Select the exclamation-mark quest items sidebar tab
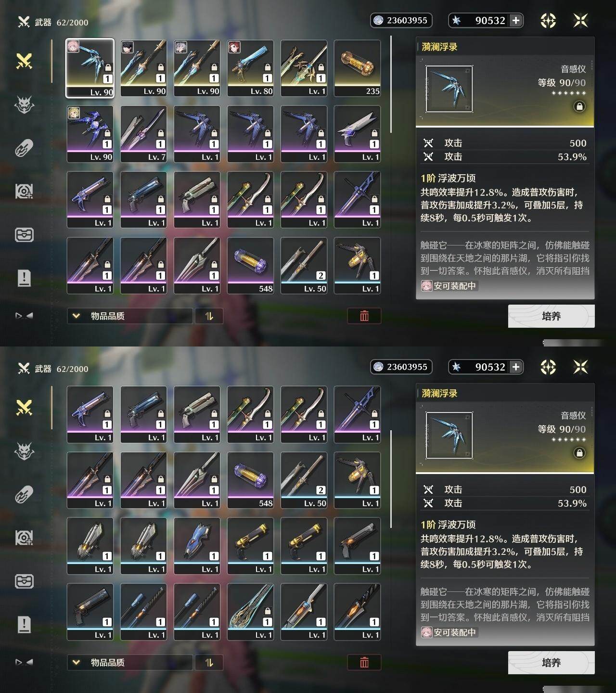This screenshot has width=616, height=693. 24,278
